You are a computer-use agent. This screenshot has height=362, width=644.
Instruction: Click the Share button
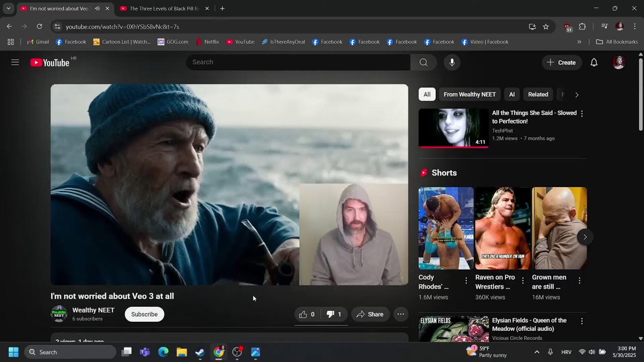[370, 314]
